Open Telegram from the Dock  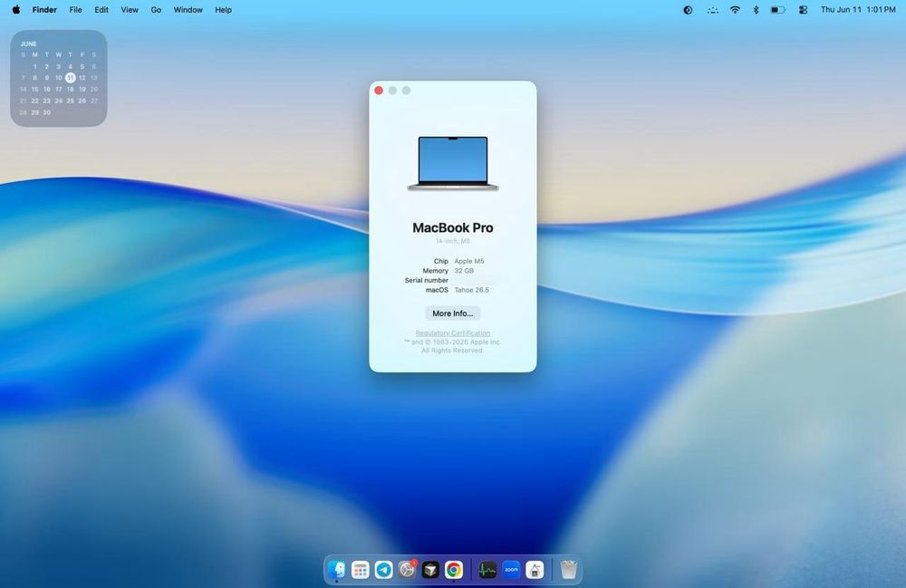(x=383, y=570)
